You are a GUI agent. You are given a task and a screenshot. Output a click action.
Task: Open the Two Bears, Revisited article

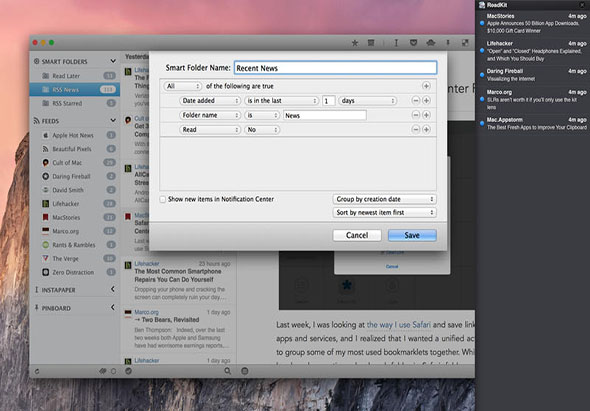(179, 329)
